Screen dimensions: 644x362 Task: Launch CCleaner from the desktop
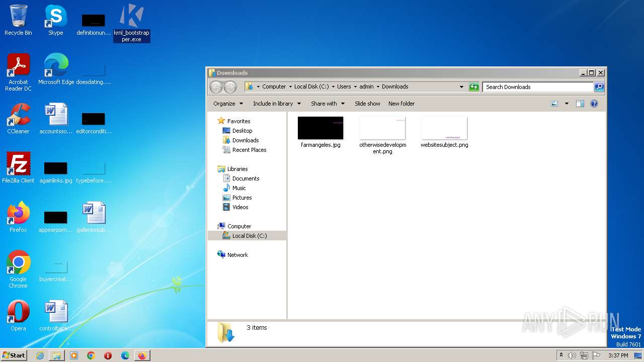point(18,119)
